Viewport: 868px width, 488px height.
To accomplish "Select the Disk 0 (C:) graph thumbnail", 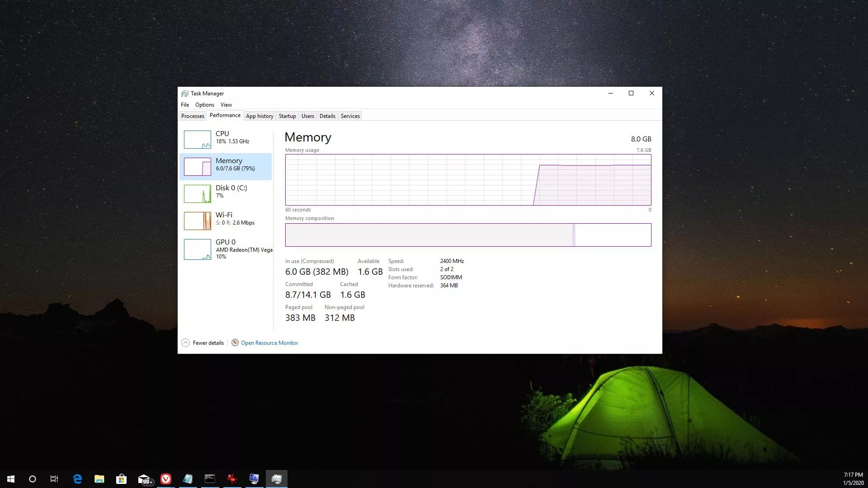I will pos(197,194).
